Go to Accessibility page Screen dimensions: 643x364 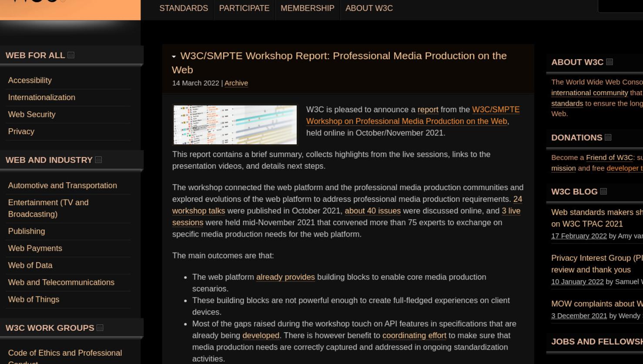[x=30, y=80]
